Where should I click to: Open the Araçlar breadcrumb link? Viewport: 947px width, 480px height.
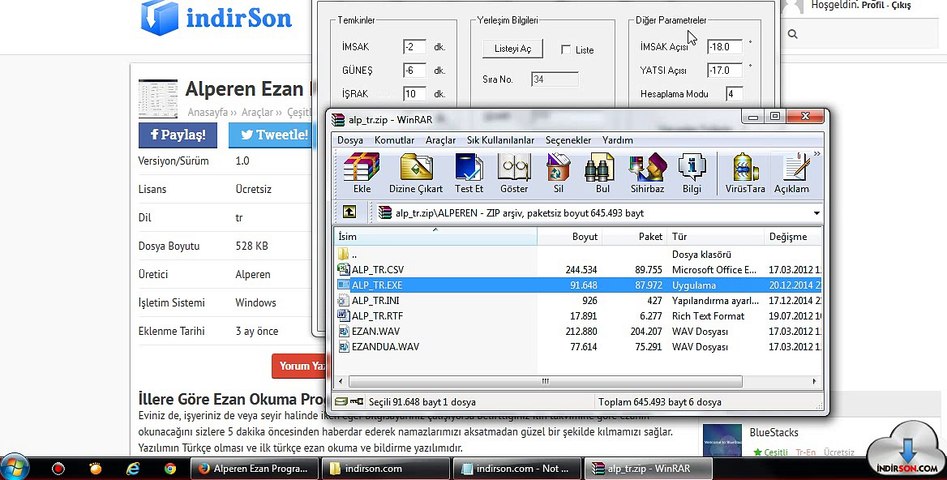tap(257, 112)
